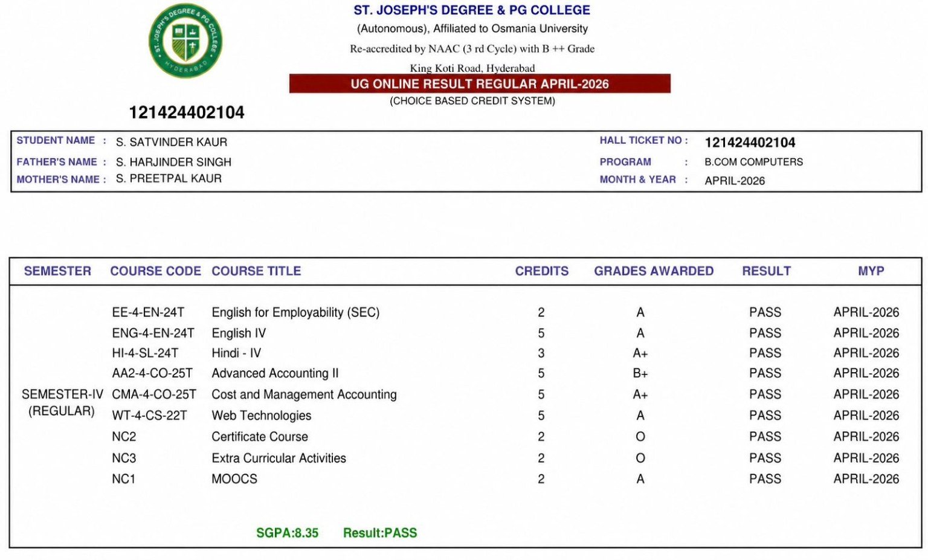
Task: Click the Month & Year value APRIL-2026 in the details box
Action: point(735,181)
